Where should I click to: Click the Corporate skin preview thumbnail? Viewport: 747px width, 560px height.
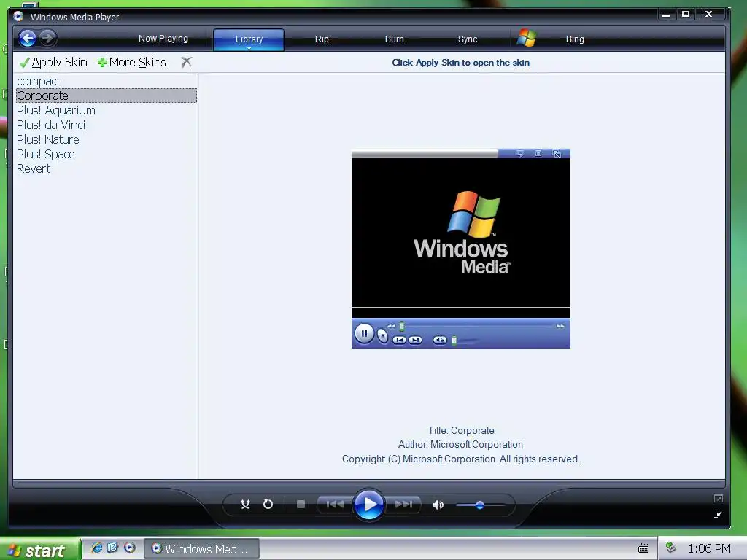coord(461,249)
